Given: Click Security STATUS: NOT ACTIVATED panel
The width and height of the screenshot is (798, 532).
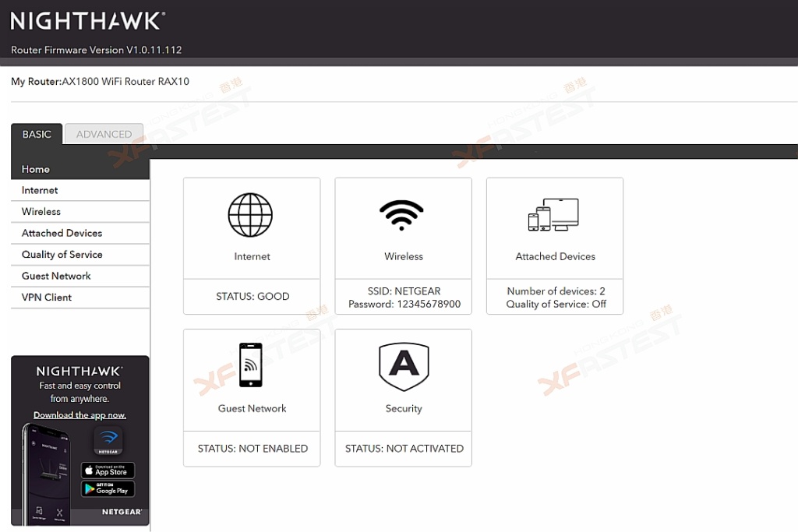Looking at the screenshot, I should [404, 449].
